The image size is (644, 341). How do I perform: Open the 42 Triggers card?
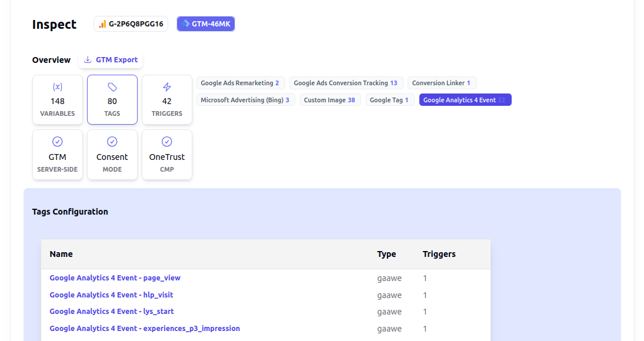[x=167, y=100]
